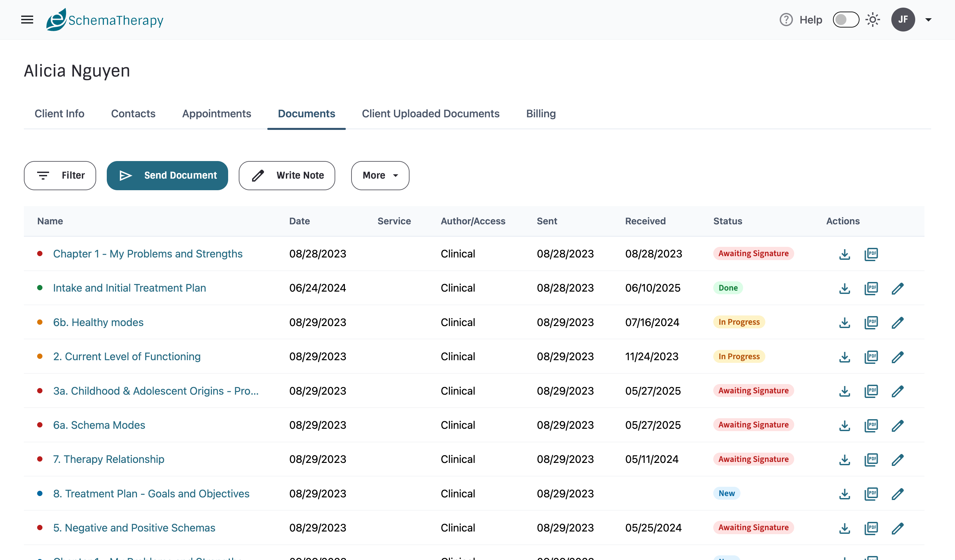955x560 pixels.
Task: Click In Progress badge for 6b. Healthy modes
Action: [x=739, y=322]
